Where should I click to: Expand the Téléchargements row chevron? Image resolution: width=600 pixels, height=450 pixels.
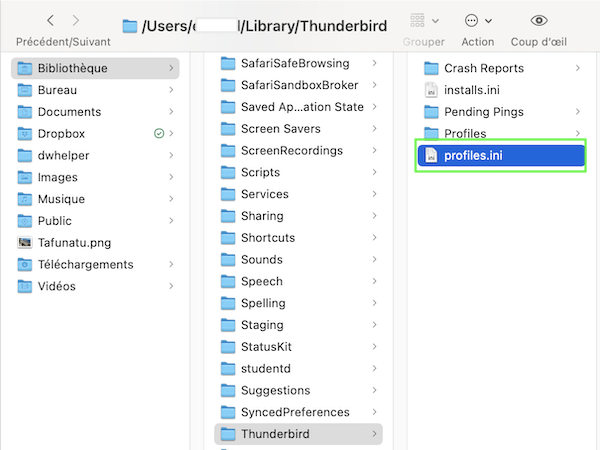[x=171, y=264]
